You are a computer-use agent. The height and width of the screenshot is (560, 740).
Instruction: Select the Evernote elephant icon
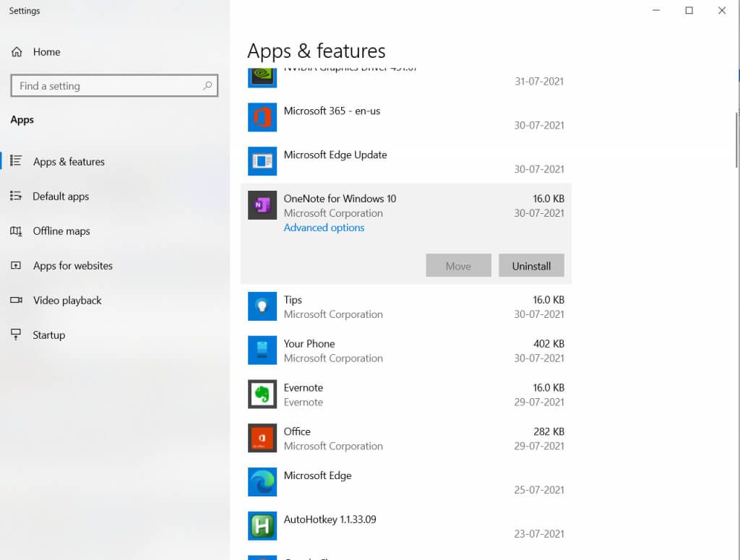tap(262, 394)
